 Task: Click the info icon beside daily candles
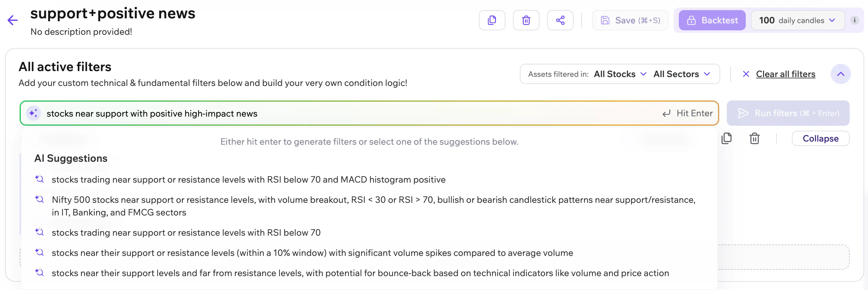854,20
